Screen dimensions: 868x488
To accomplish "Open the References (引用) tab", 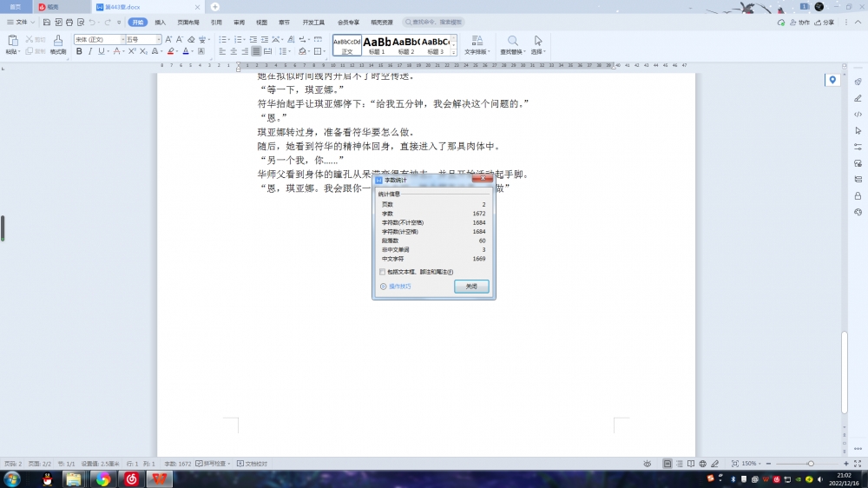I will point(216,23).
